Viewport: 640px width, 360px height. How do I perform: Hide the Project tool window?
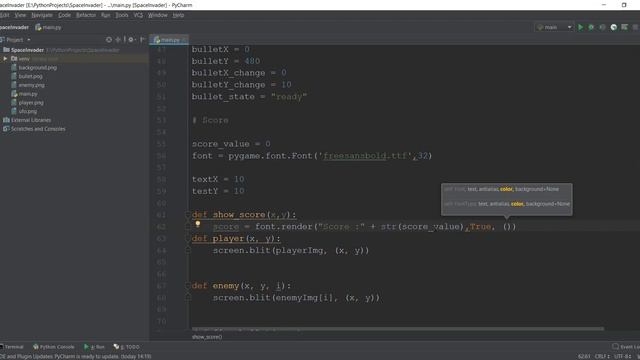(x=142, y=40)
